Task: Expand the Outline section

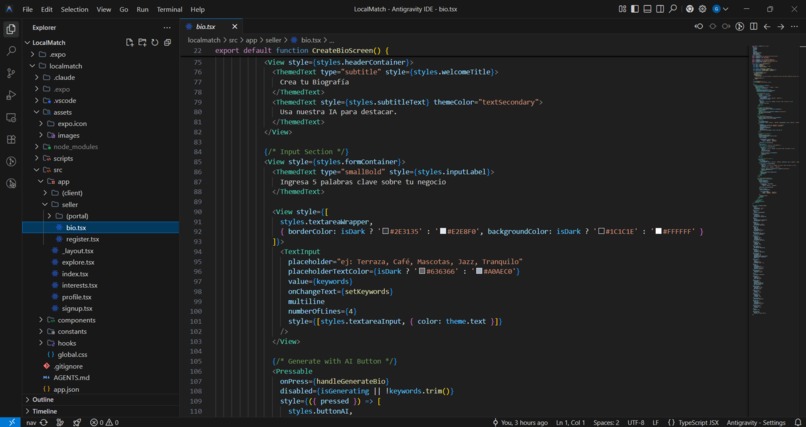Action: pyautogui.click(x=101, y=400)
